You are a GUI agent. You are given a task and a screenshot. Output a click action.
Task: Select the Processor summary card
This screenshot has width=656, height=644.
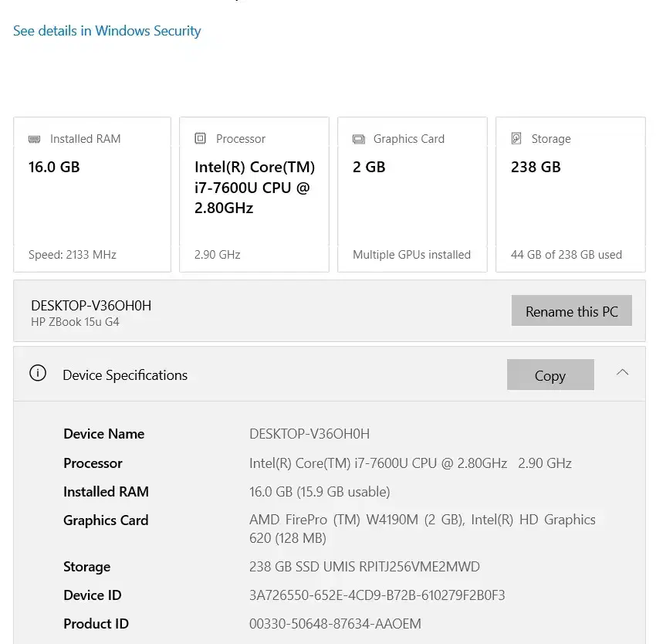[x=254, y=194]
